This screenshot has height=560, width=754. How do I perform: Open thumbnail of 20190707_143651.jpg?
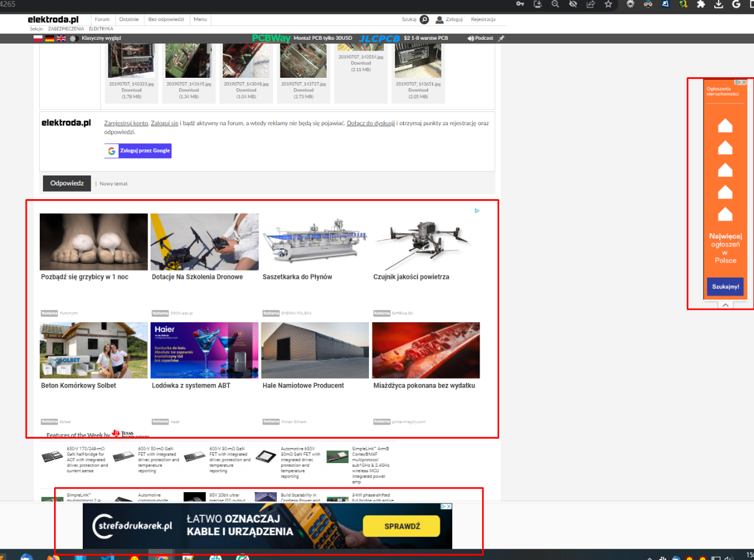point(418,60)
